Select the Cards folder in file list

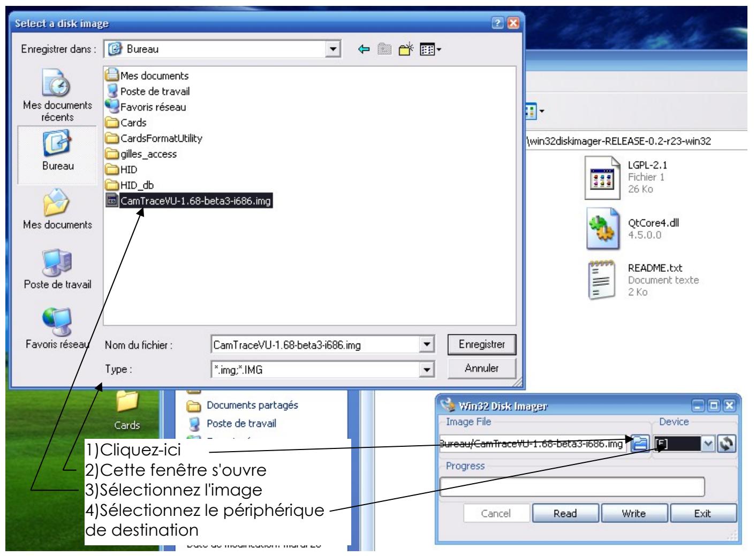tap(126, 123)
